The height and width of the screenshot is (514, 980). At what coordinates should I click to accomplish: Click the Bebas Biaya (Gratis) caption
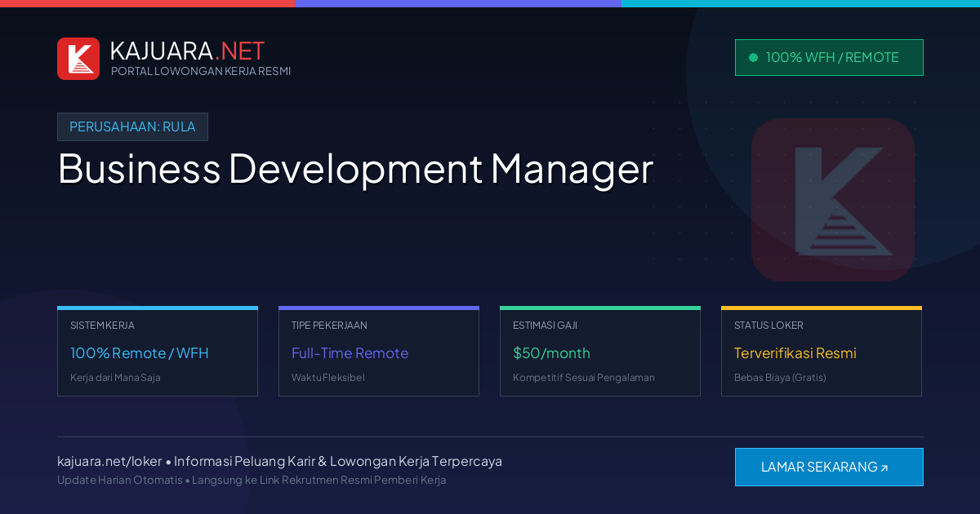780,378
